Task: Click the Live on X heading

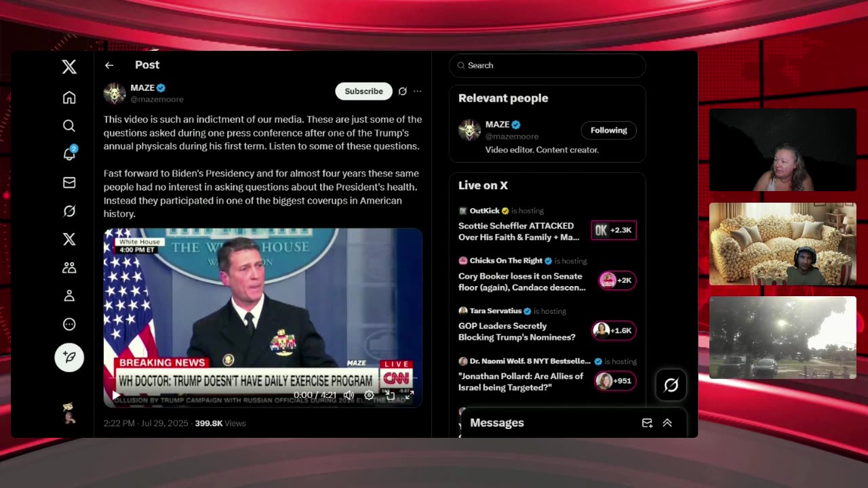Action: [483, 186]
